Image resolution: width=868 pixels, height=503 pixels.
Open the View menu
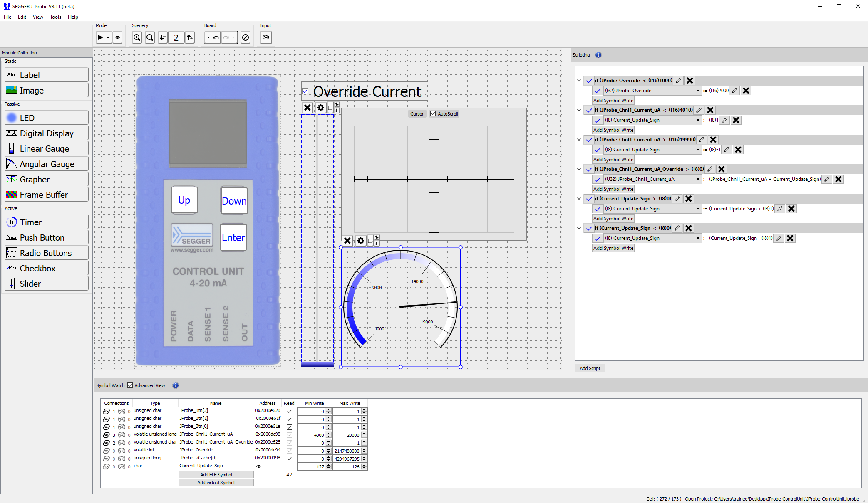pos(38,17)
